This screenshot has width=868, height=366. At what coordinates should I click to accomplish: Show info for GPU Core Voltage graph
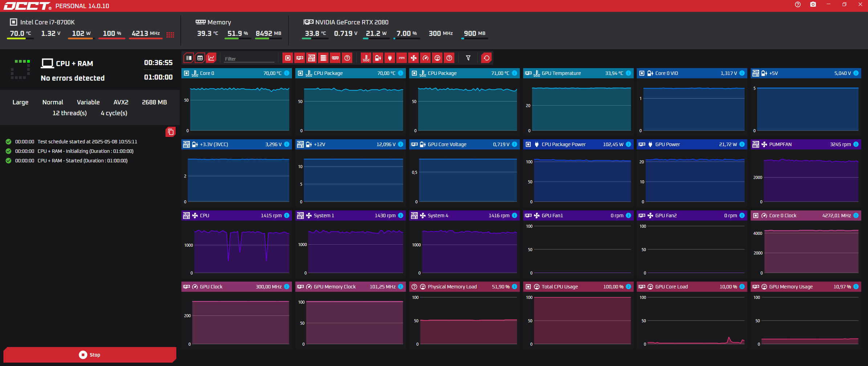coord(514,144)
